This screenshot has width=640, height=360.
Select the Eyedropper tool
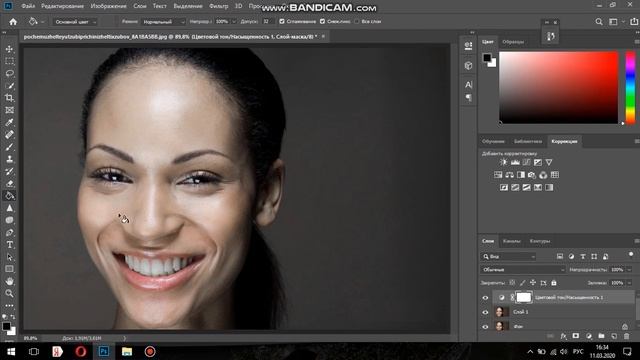click(x=9, y=122)
